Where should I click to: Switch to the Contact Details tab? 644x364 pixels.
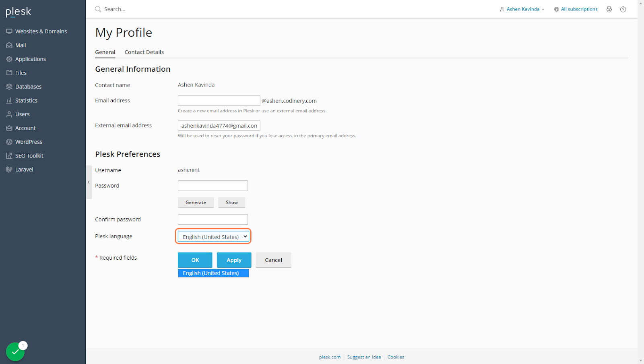point(144,52)
